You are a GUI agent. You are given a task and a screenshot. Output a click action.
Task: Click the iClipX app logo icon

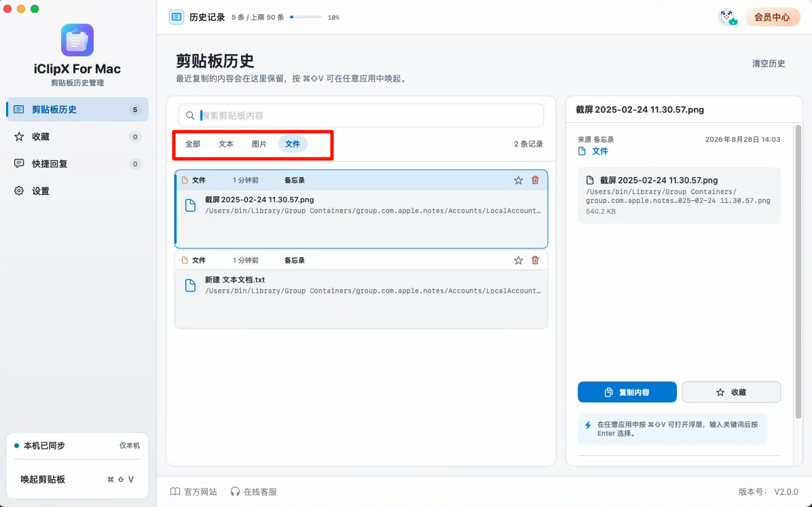coord(77,40)
